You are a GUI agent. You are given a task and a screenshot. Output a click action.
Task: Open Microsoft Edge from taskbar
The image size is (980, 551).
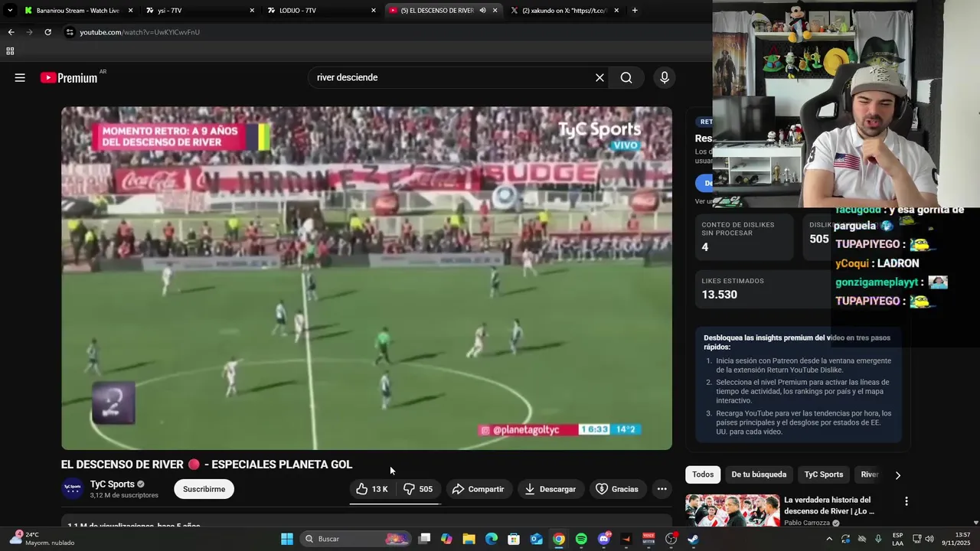pos(492,539)
